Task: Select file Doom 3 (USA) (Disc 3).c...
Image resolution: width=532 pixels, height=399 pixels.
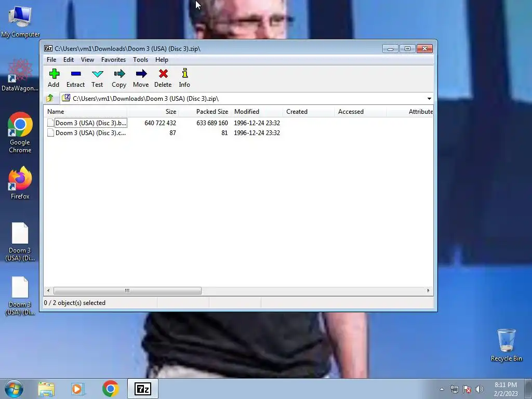Action: pos(90,132)
